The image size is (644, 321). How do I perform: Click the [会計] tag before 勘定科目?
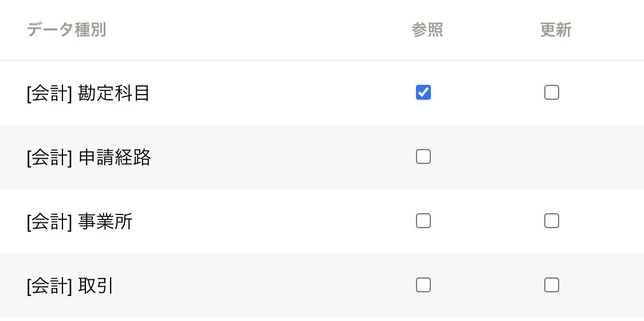pos(49,93)
